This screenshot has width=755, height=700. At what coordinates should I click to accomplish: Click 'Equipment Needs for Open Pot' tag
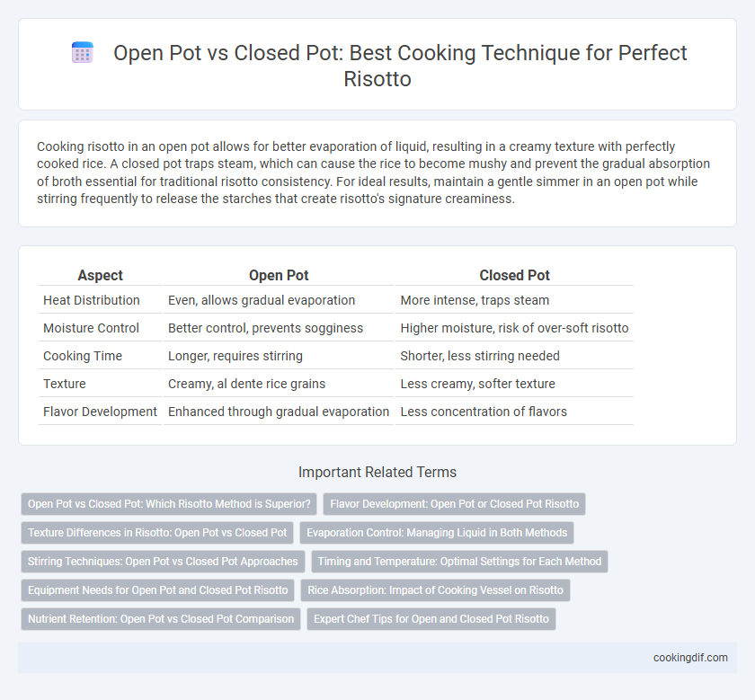[x=157, y=590]
